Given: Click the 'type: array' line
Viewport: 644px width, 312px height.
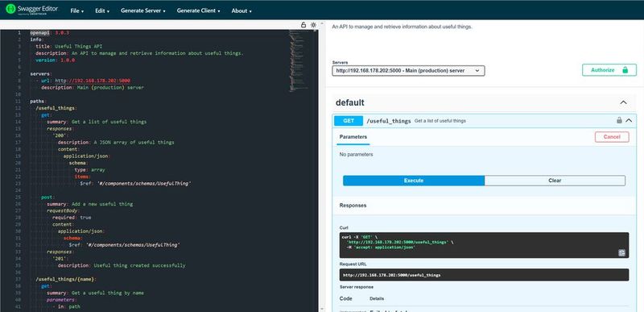Looking at the screenshot, I should pos(89,170).
